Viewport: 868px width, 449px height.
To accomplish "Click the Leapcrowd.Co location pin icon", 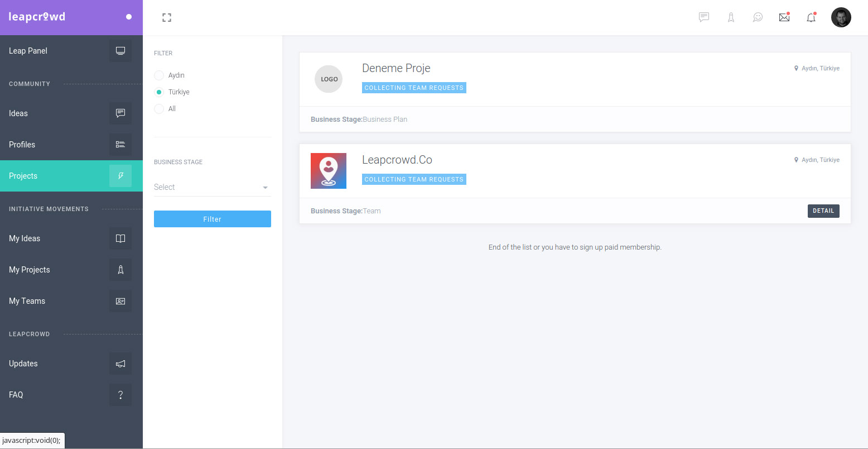I will pos(797,160).
